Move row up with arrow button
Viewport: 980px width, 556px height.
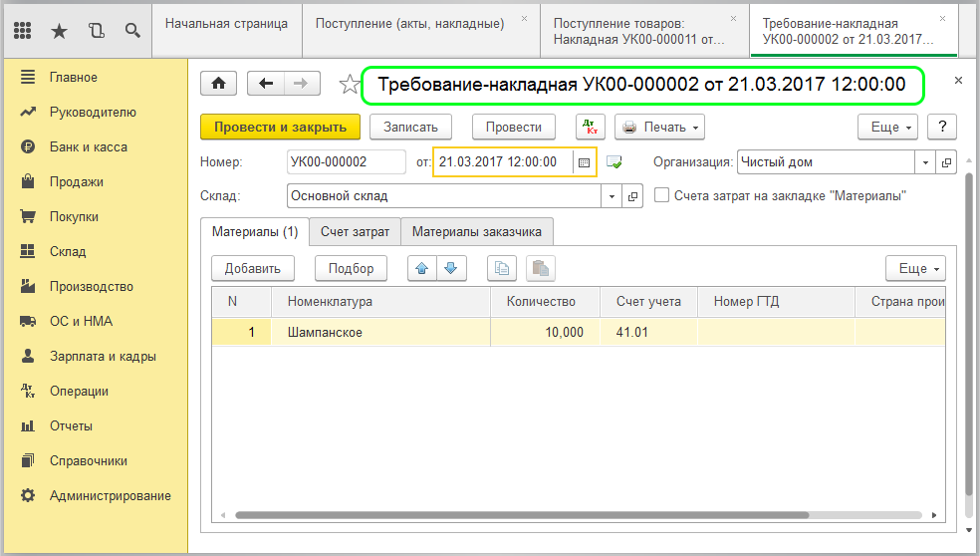422,269
